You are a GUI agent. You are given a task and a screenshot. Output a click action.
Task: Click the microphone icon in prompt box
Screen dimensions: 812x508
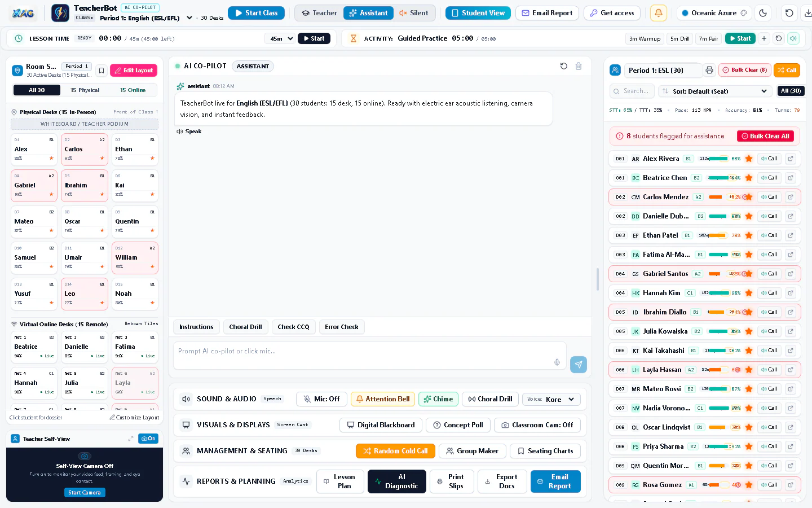click(557, 362)
